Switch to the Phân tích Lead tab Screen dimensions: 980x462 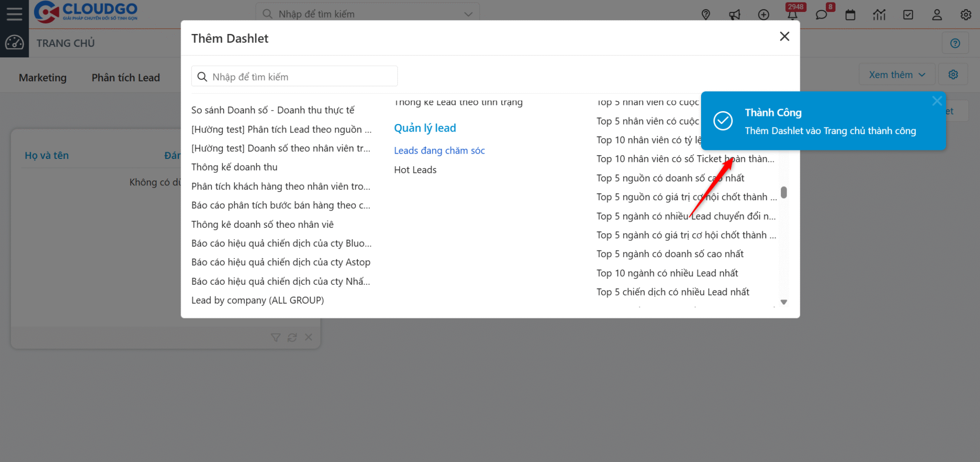point(126,78)
